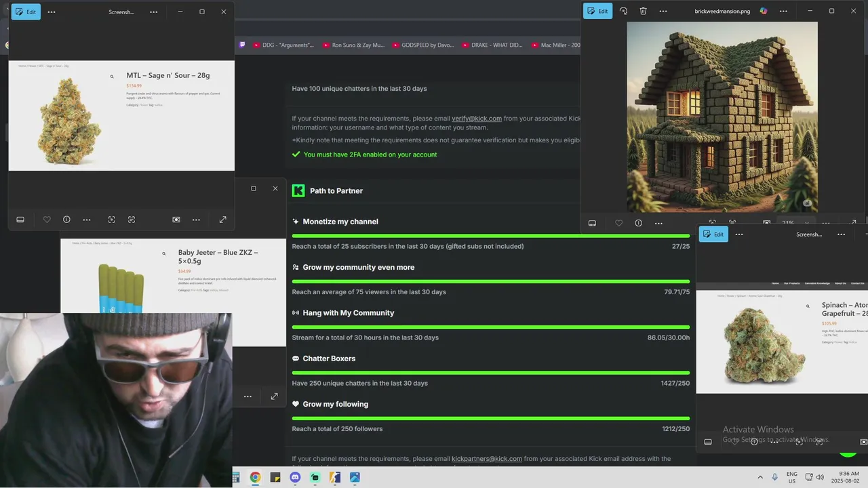Open the three-dots menu beside the camera icon in Sage n' Sour window
Image resolution: width=868 pixels, height=488 pixels.
pyautogui.click(x=196, y=220)
